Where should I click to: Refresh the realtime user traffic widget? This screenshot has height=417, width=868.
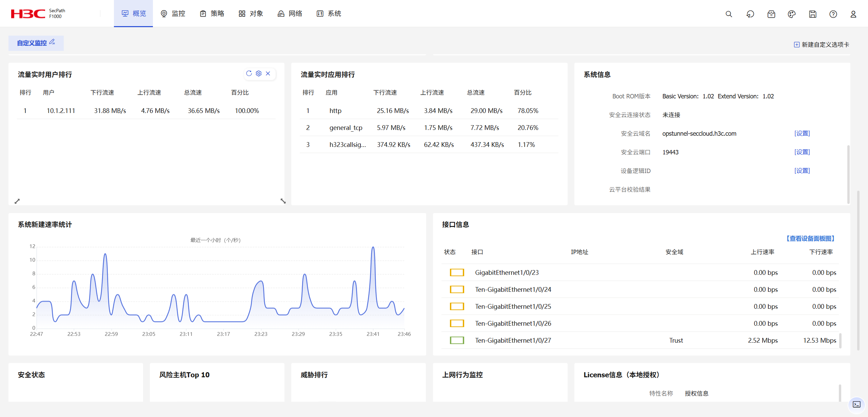249,73
